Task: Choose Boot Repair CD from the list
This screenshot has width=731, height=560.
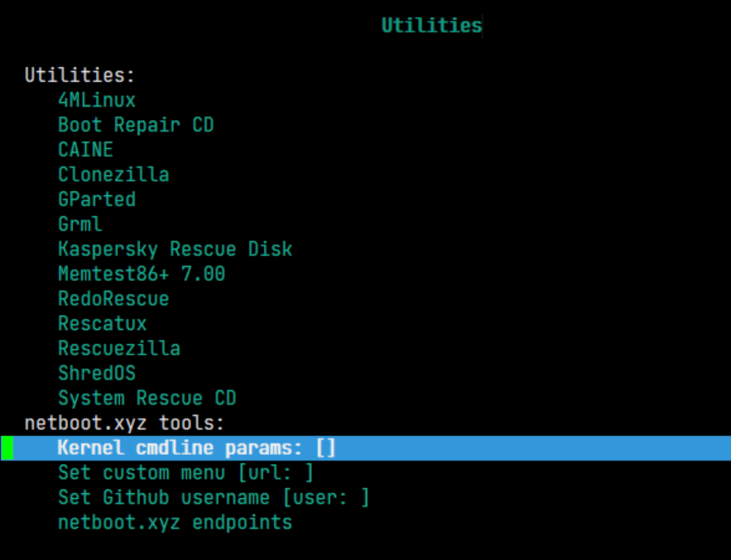Action: click(x=136, y=125)
